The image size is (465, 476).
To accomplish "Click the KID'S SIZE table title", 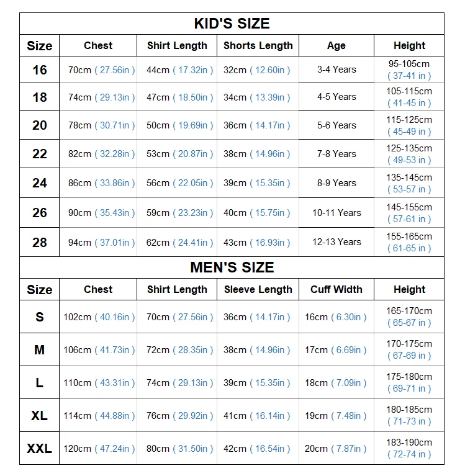I will click(232, 24).
